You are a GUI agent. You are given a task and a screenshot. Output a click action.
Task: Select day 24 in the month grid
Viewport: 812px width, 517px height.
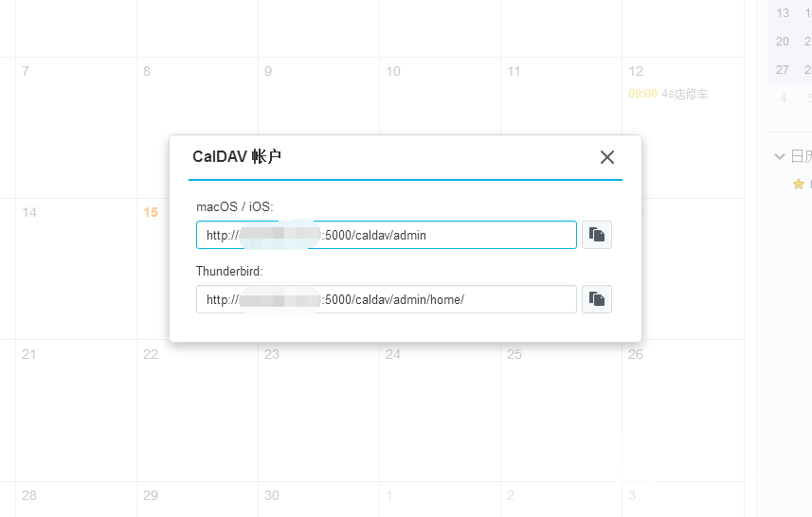[393, 354]
